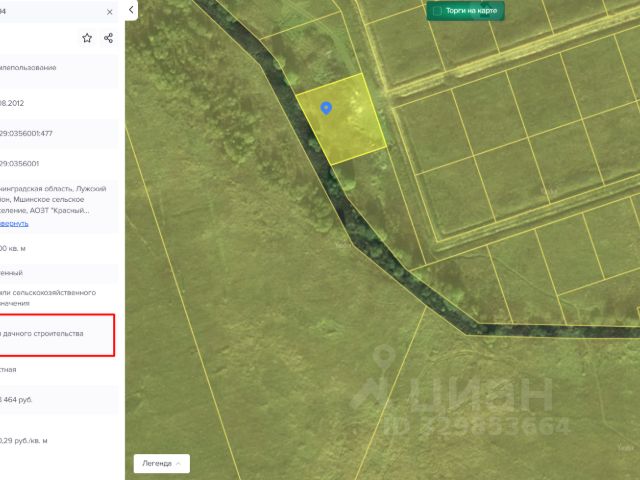
Task: Add the parcel to favorites with star icon
Action: click(87, 38)
